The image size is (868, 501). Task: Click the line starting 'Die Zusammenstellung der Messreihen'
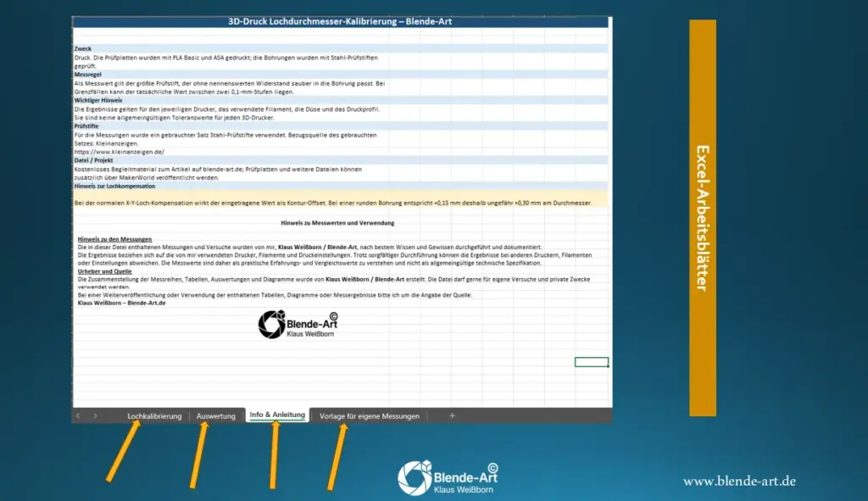[334, 279]
